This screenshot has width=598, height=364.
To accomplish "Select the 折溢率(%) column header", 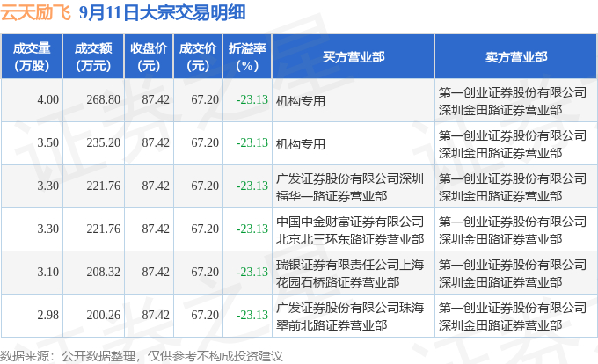I will pos(247,57).
